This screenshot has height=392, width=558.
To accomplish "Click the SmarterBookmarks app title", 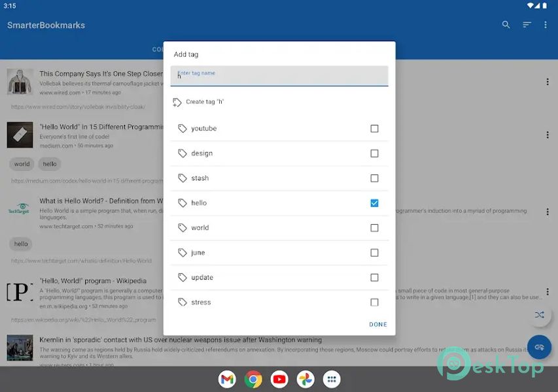I will (46, 25).
